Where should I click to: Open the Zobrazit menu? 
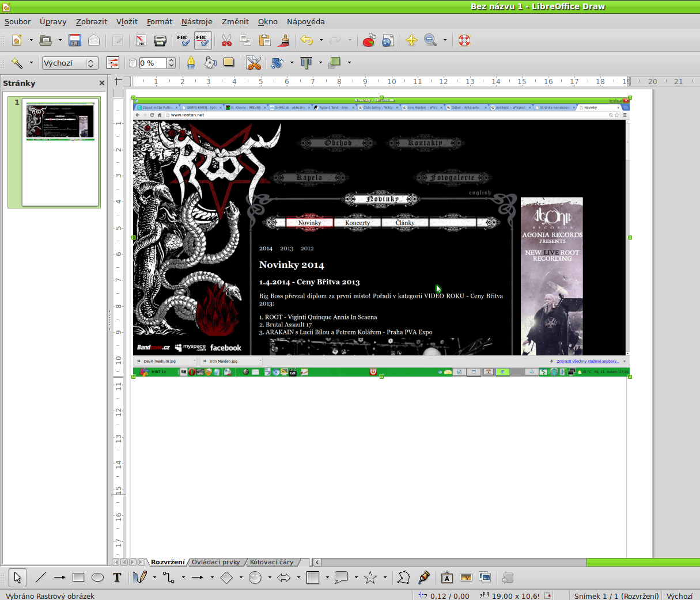(92, 21)
